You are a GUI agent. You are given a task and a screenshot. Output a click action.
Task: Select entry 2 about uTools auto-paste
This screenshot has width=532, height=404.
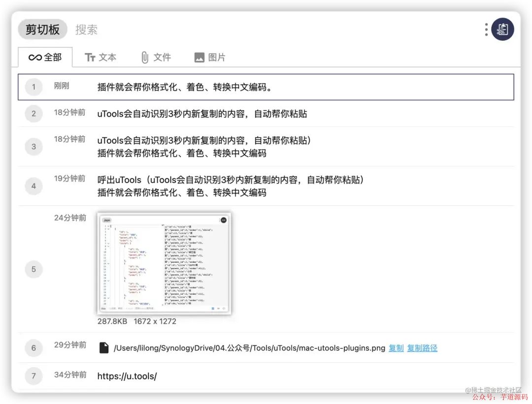point(266,114)
